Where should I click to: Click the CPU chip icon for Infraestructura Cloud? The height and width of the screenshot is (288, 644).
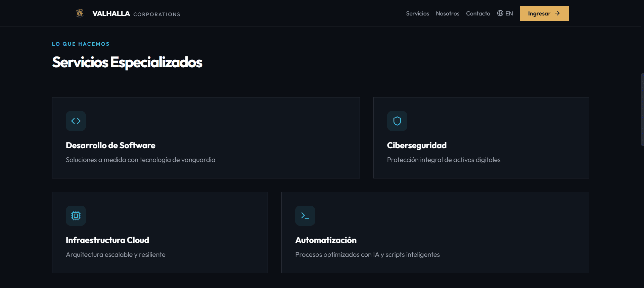click(76, 216)
